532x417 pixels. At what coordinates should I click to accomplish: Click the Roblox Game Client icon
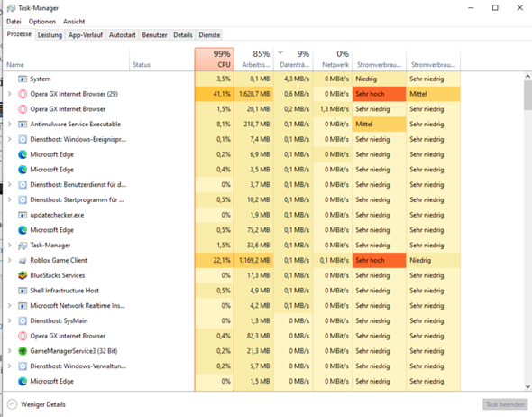tap(23, 261)
